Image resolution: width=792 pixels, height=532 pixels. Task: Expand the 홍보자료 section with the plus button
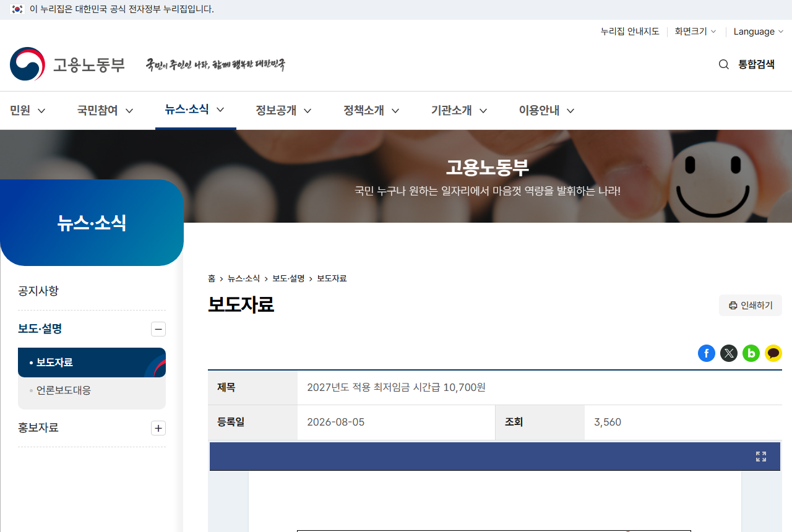[x=158, y=428]
